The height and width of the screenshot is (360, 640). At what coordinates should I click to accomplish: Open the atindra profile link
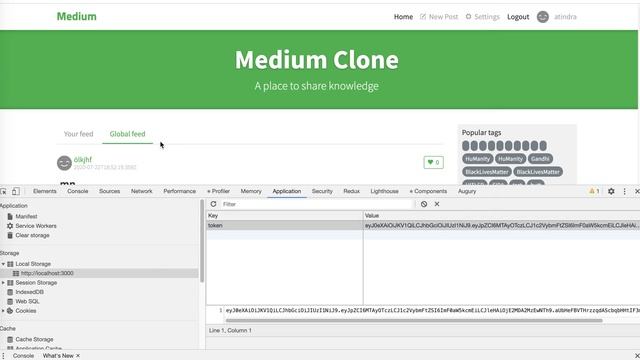(565, 17)
